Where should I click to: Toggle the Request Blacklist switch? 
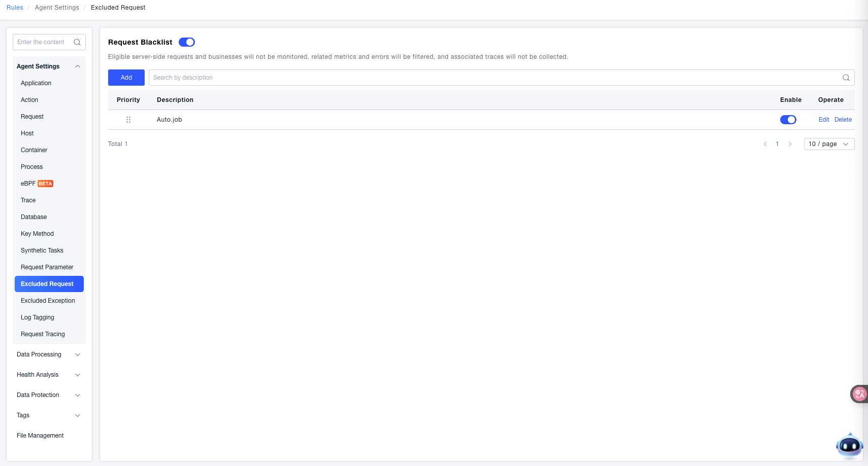point(187,42)
